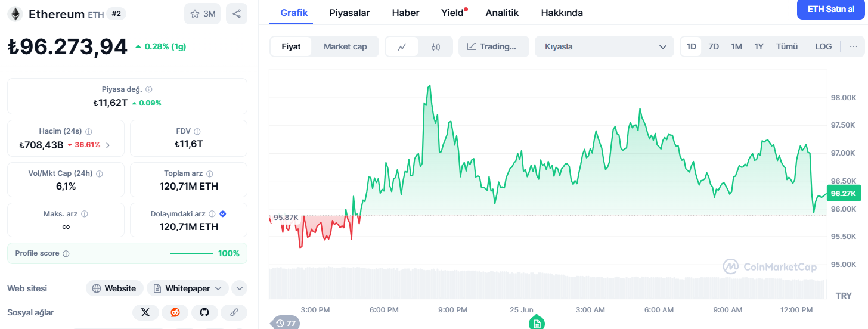Screen dimensions: 868x329
Task: Open the Analitik tab
Action: coord(502,13)
